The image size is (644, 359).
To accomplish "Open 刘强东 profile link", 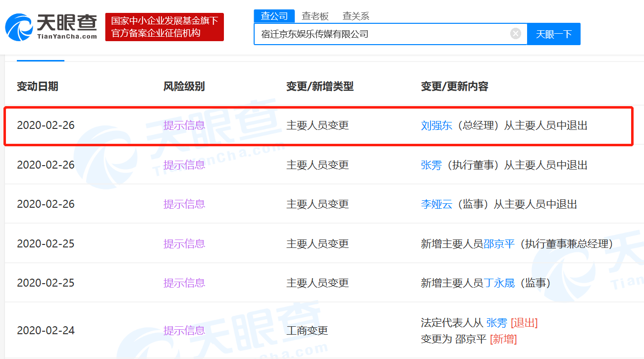I will tap(436, 125).
